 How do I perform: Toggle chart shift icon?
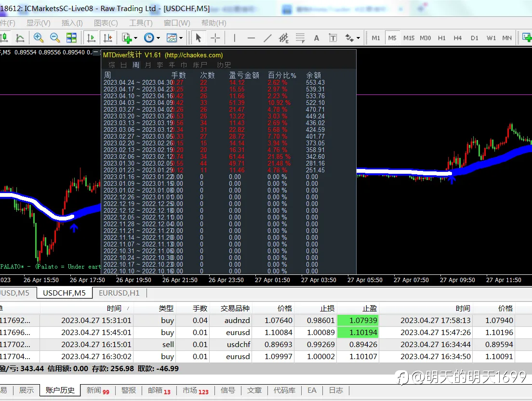pos(107,38)
